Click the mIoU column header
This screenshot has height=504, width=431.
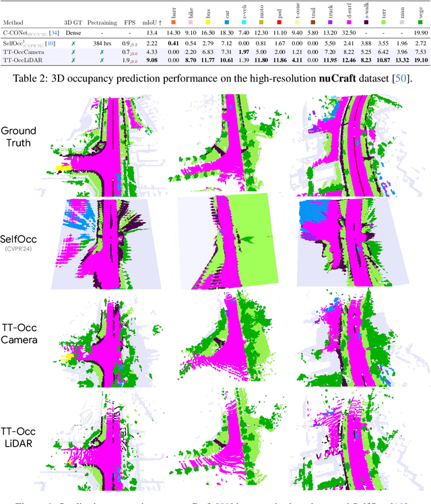(x=152, y=22)
